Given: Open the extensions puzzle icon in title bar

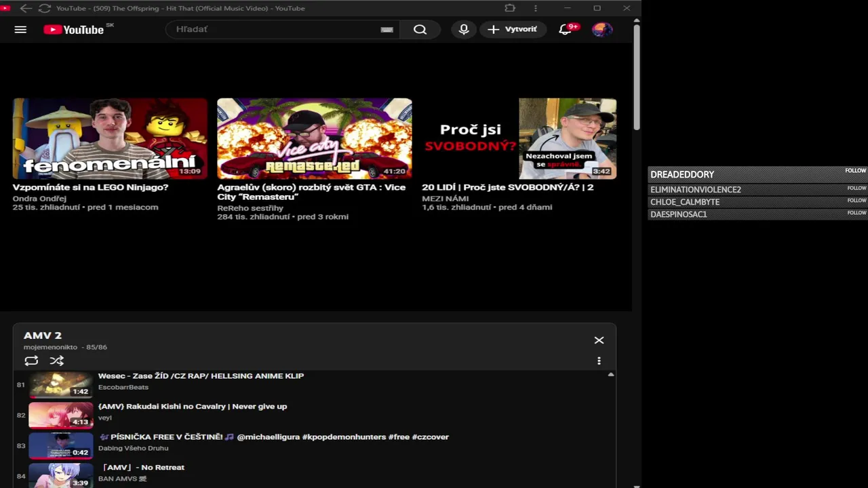Looking at the screenshot, I should 510,8.
